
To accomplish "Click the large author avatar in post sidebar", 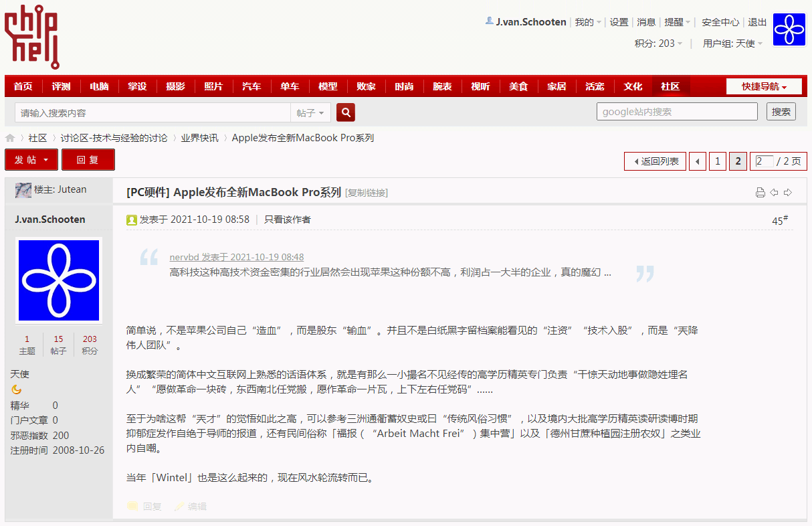I will pyautogui.click(x=59, y=280).
